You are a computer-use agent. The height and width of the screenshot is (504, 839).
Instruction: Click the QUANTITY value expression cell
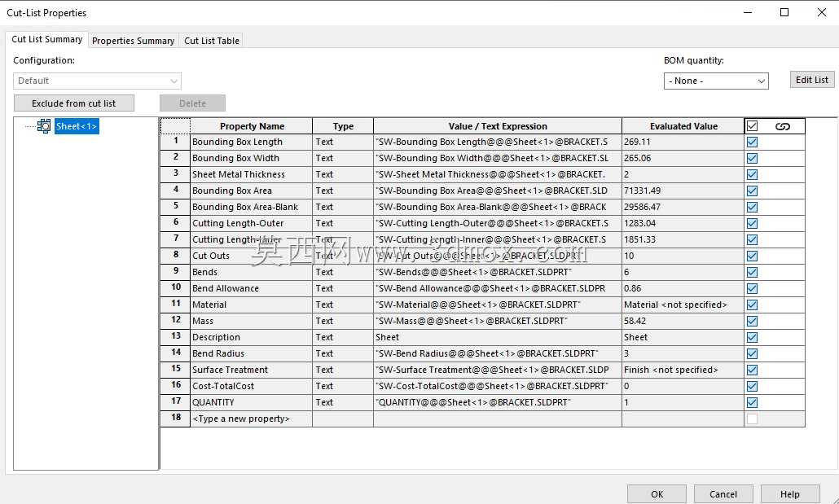[498, 401]
